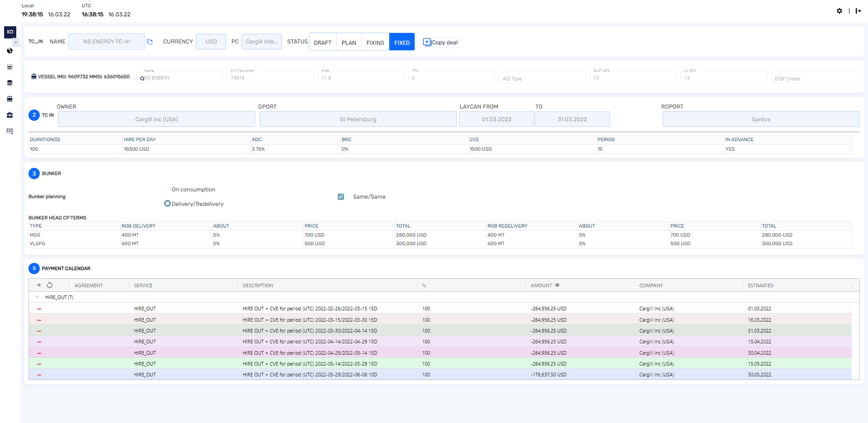Select the Delivery/Redelivery radio option

tap(167, 204)
